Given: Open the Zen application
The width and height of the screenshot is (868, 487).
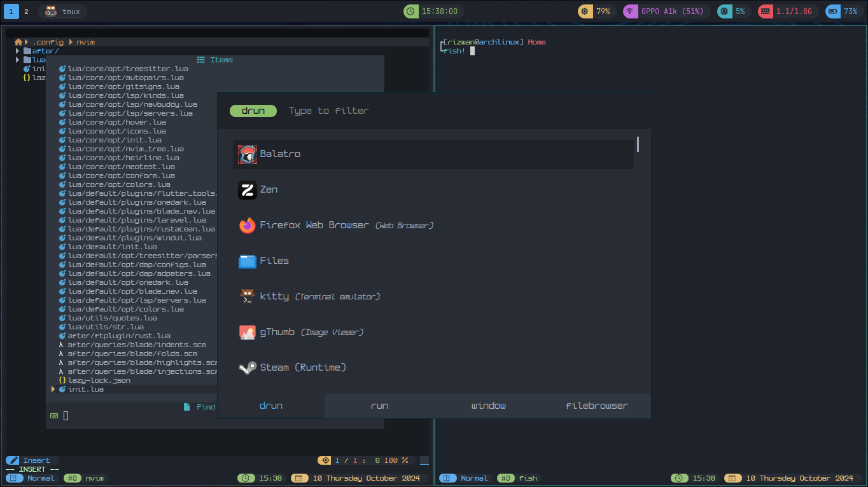Looking at the screenshot, I should click(x=269, y=189).
